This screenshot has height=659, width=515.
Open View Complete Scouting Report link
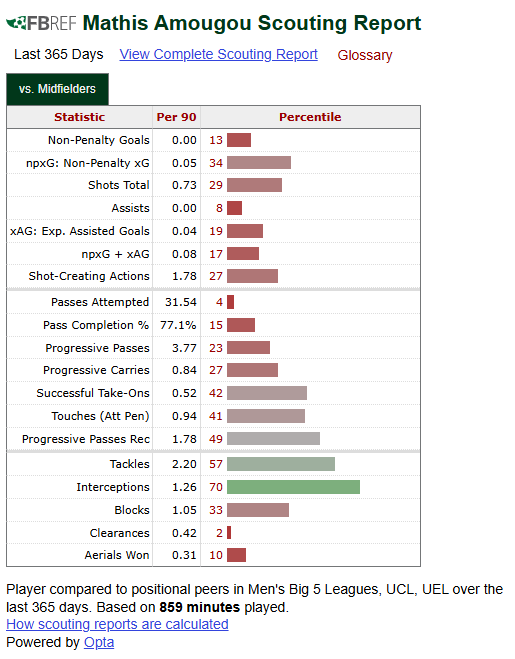coord(218,54)
